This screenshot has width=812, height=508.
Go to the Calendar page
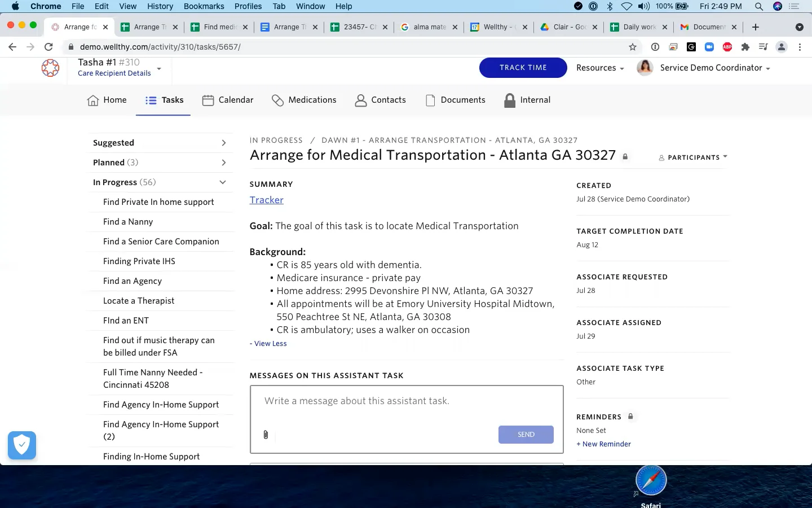point(228,100)
